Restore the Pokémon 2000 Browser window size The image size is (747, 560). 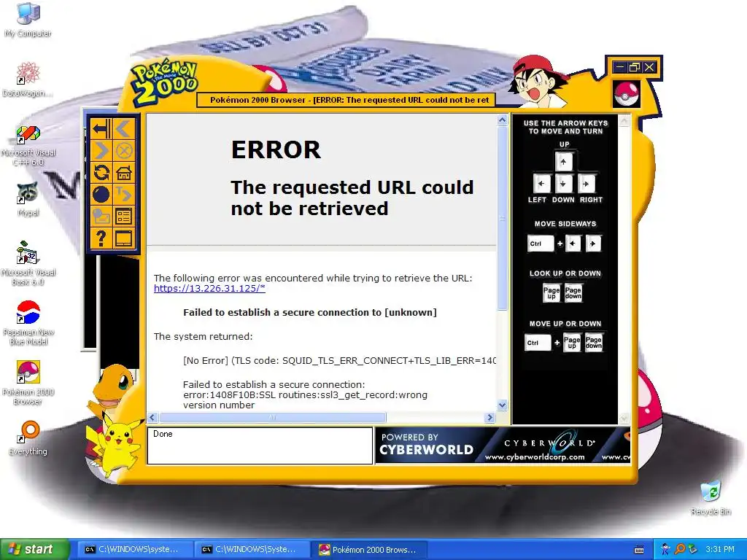634,67
